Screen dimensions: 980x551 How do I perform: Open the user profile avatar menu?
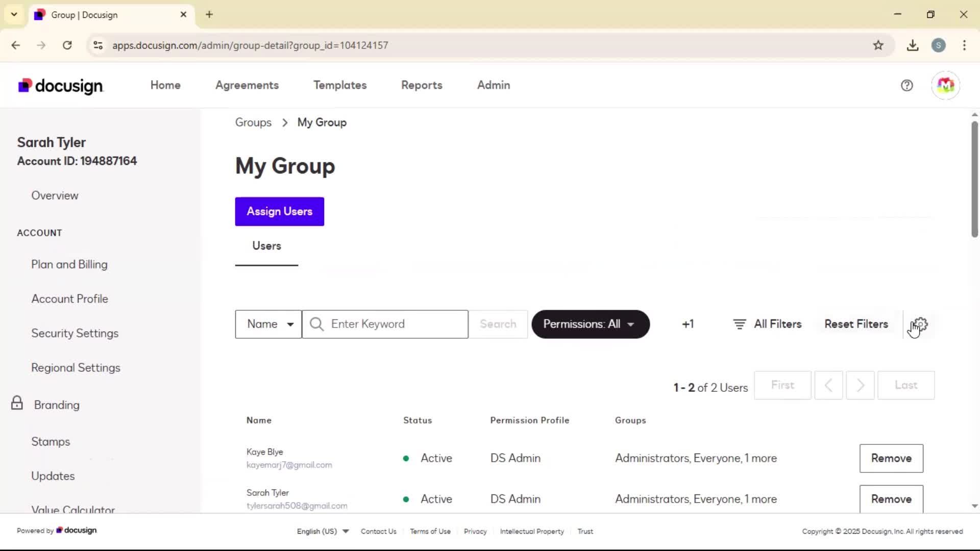coord(945,85)
